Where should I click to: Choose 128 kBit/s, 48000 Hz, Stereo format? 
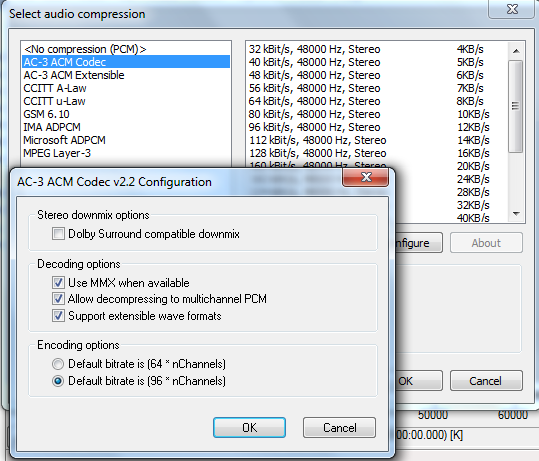pyautogui.click(x=377, y=153)
